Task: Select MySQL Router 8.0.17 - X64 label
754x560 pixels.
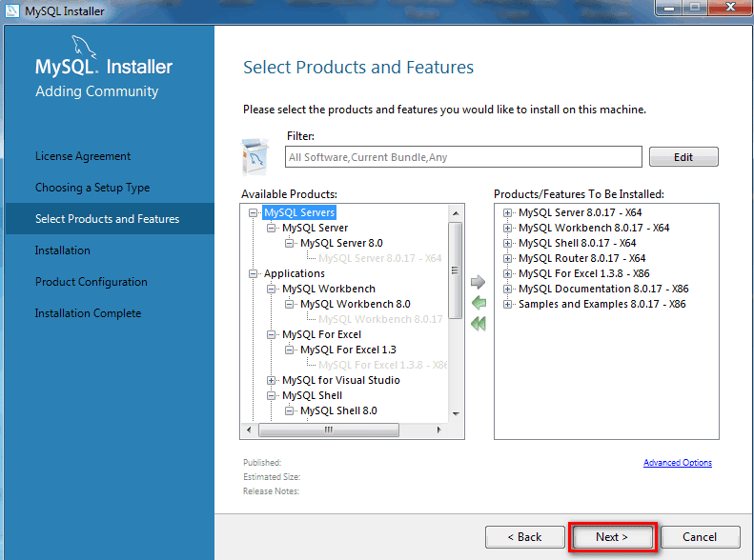Action: [581, 258]
